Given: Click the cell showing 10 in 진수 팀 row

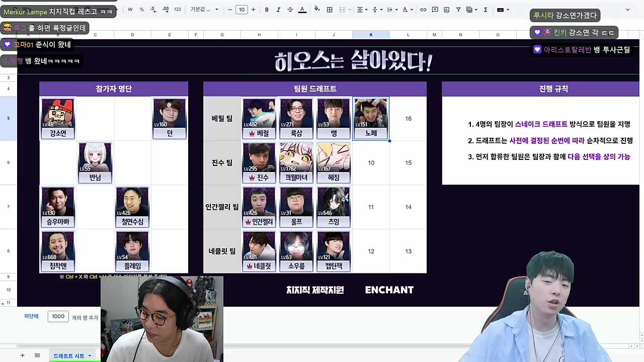Looking at the screenshot, I should (371, 163).
